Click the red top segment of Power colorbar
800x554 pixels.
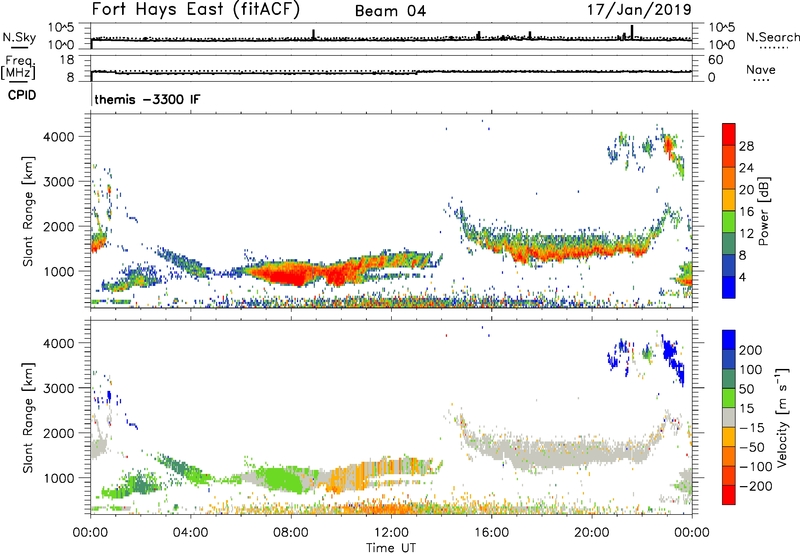[729, 134]
